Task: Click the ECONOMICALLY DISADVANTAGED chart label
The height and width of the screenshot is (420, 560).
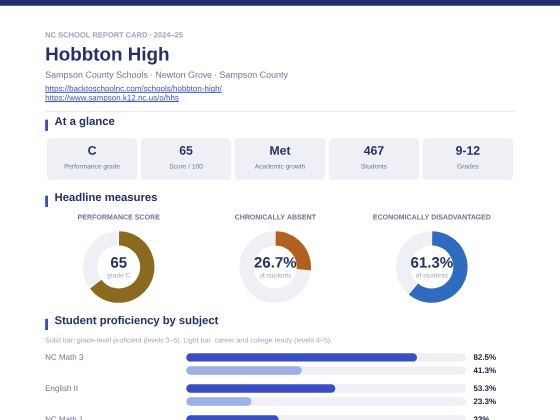Action: coord(432,217)
